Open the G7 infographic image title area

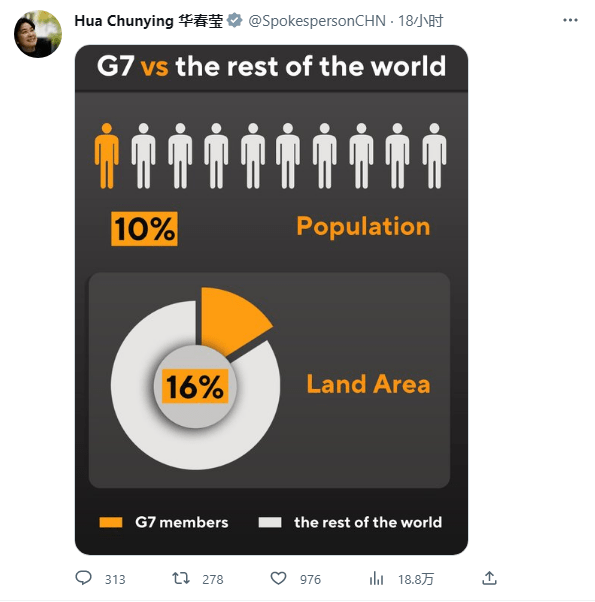click(271, 66)
